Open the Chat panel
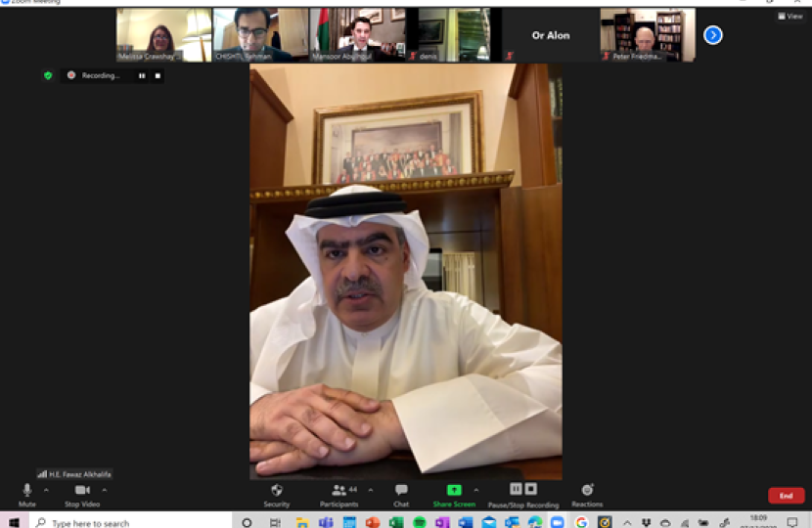Image resolution: width=812 pixels, height=528 pixels. [x=401, y=491]
